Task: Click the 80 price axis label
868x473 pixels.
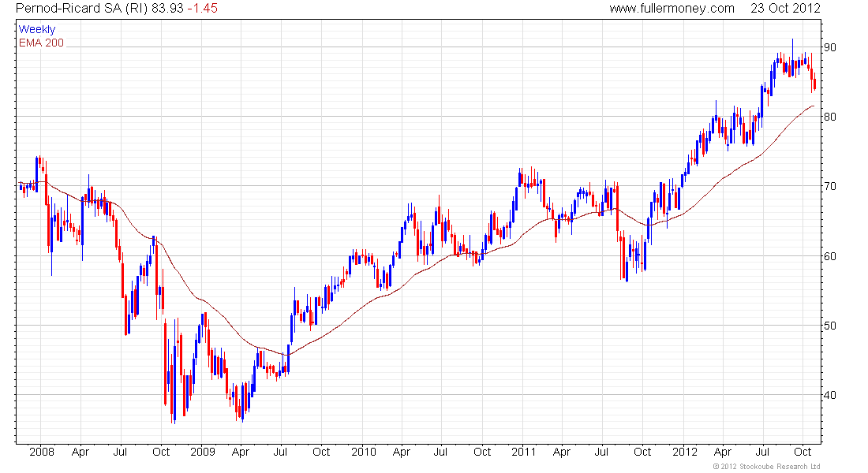Action: pyautogui.click(x=830, y=117)
